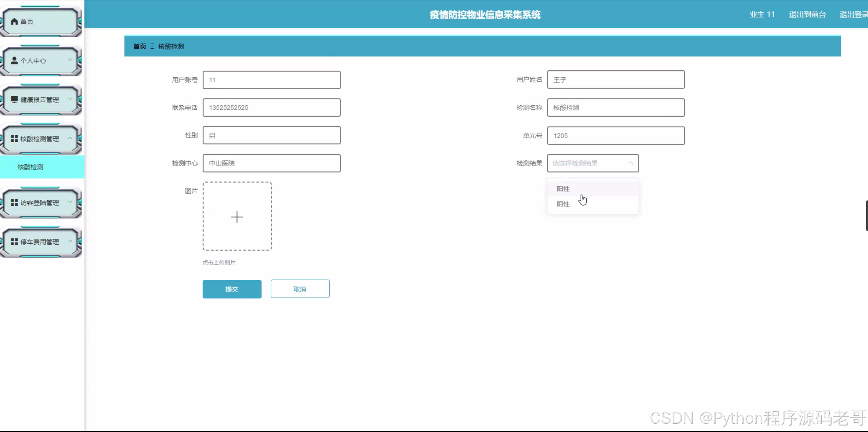Collapse the 核酸检测管理 menu chevron
868x432 pixels.
(x=70, y=138)
